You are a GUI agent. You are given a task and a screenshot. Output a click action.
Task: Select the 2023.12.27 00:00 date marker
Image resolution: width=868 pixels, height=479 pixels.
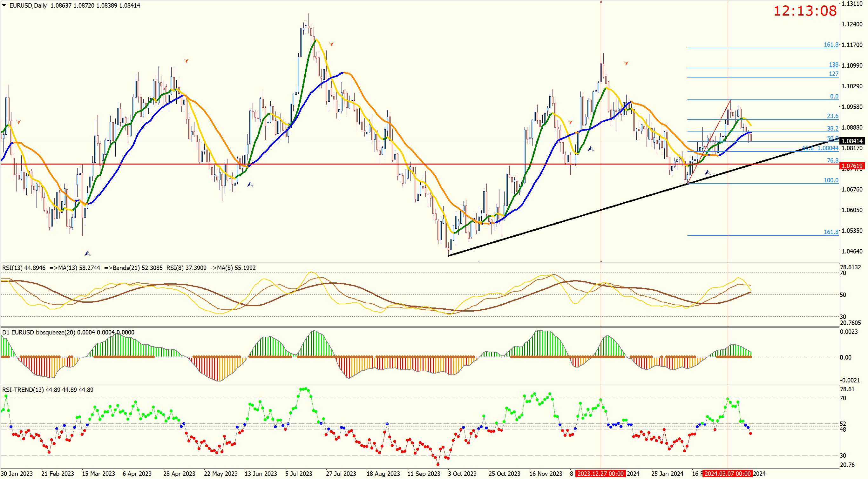600,474
